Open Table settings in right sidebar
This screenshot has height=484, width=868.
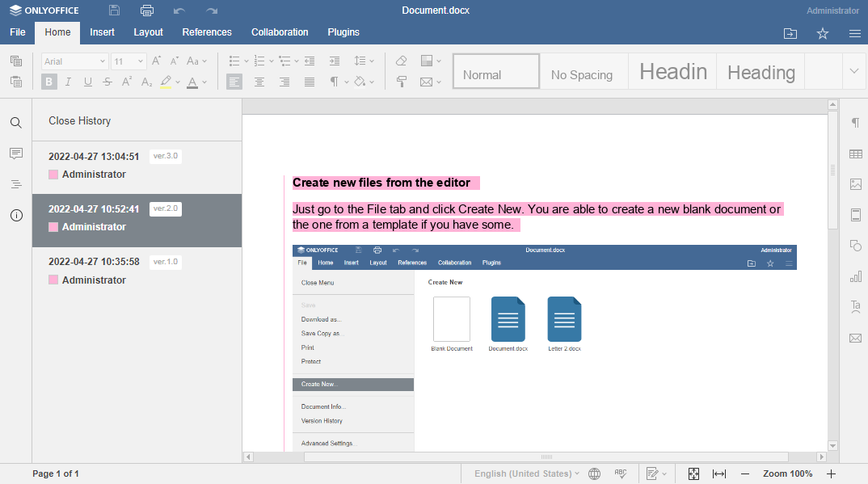(x=855, y=154)
